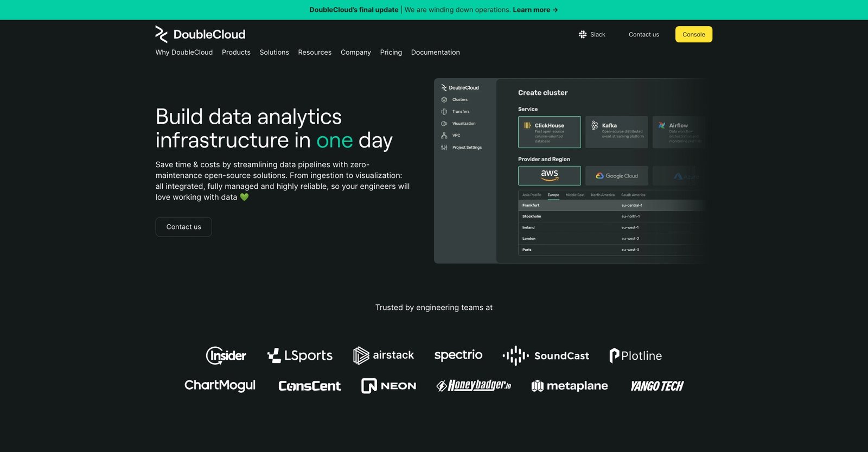Open the Solutions menu
Viewport: 868px width, 452px height.
(274, 52)
